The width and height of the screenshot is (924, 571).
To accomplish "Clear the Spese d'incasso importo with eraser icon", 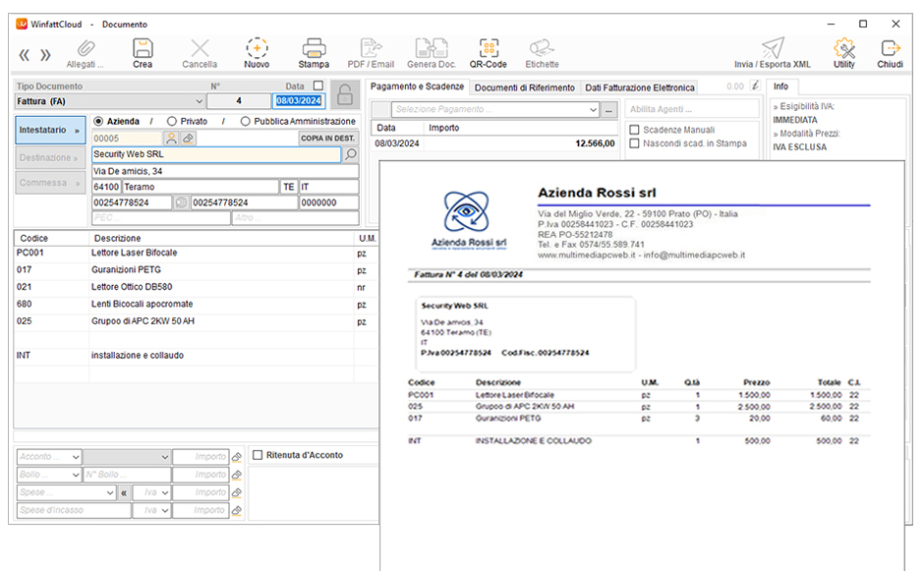I will click(237, 510).
